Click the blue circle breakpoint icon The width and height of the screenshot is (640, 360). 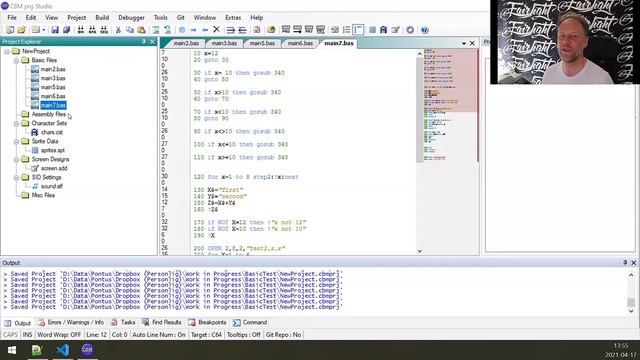[182, 30]
